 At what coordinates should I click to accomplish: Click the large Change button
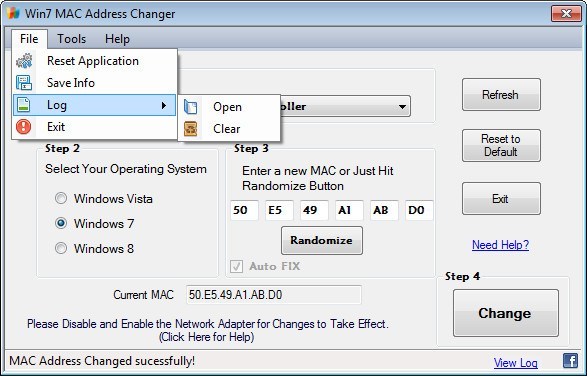[x=505, y=313]
